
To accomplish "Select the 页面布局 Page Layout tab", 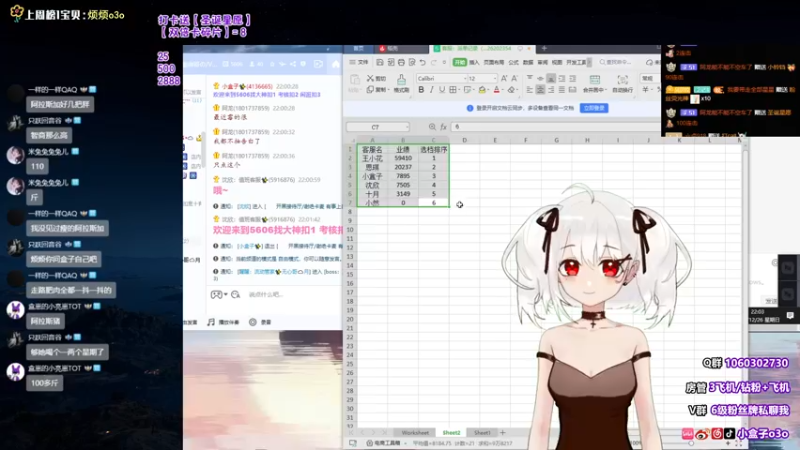I will coord(493,62).
